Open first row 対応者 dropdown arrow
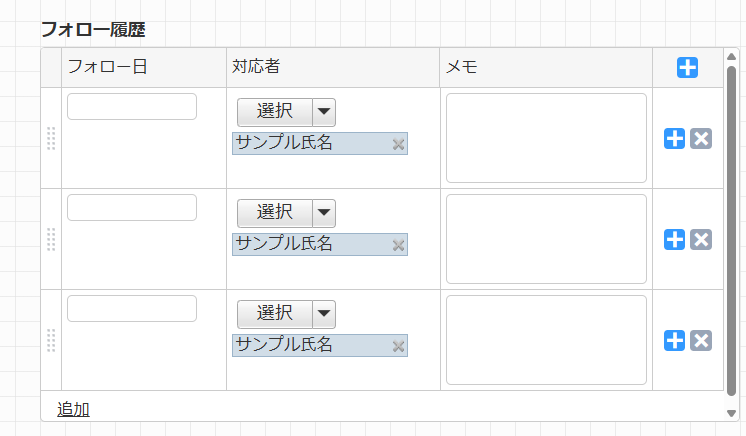The height and width of the screenshot is (436, 746). (x=324, y=112)
